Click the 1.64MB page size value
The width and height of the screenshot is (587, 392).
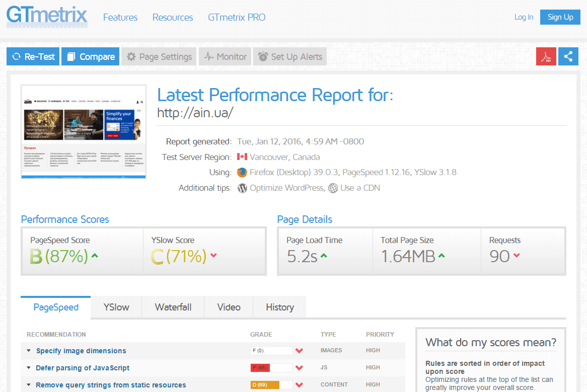(408, 256)
